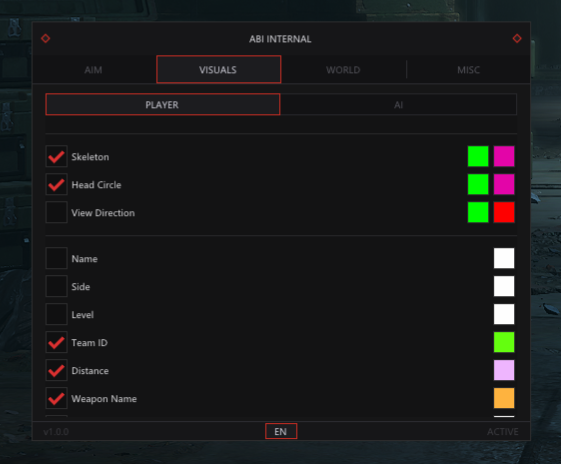The width and height of the screenshot is (561, 464).
Task: Open the View Direction red color swatch
Action: 504,212
